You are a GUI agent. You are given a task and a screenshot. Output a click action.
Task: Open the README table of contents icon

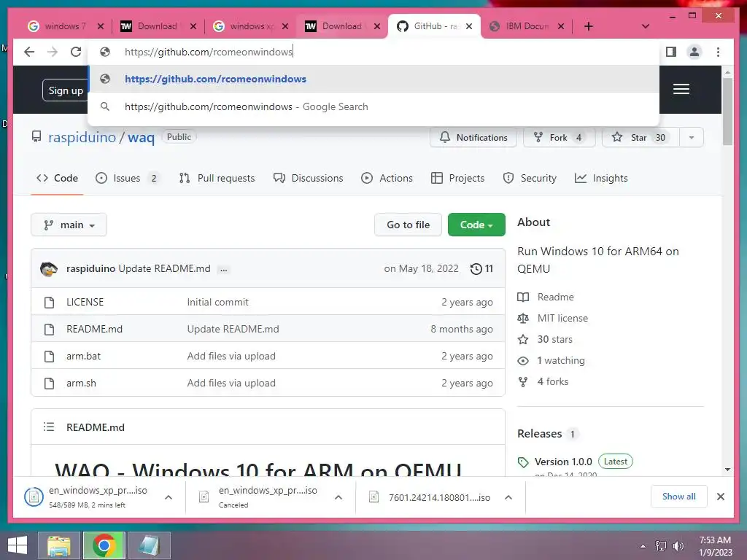point(49,427)
